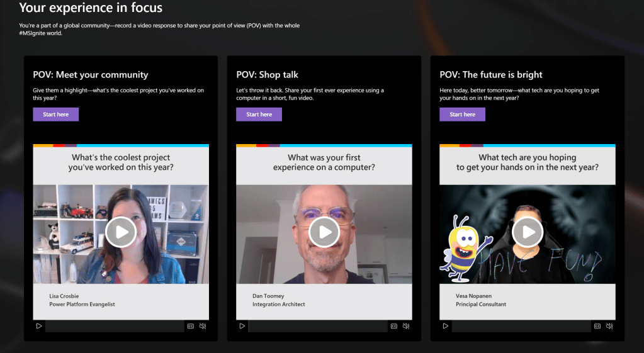Click the progress bar under Dan Toomey's video
Screen dimensions: 644x353
(317, 326)
